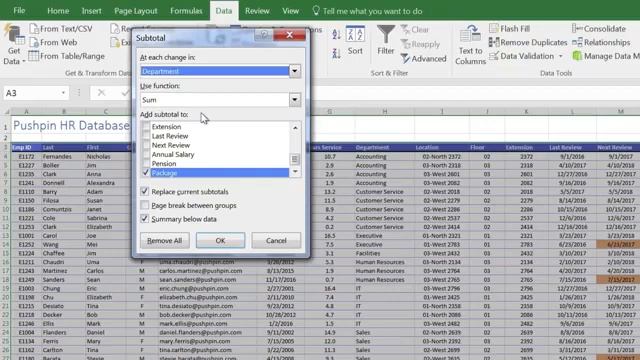Click the Remove All button

pyautogui.click(x=164, y=240)
